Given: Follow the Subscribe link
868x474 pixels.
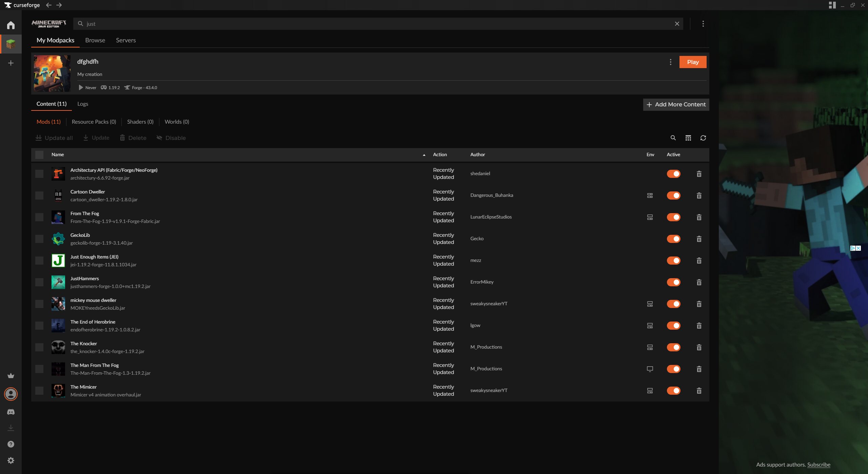Looking at the screenshot, I should coord(819,465).
